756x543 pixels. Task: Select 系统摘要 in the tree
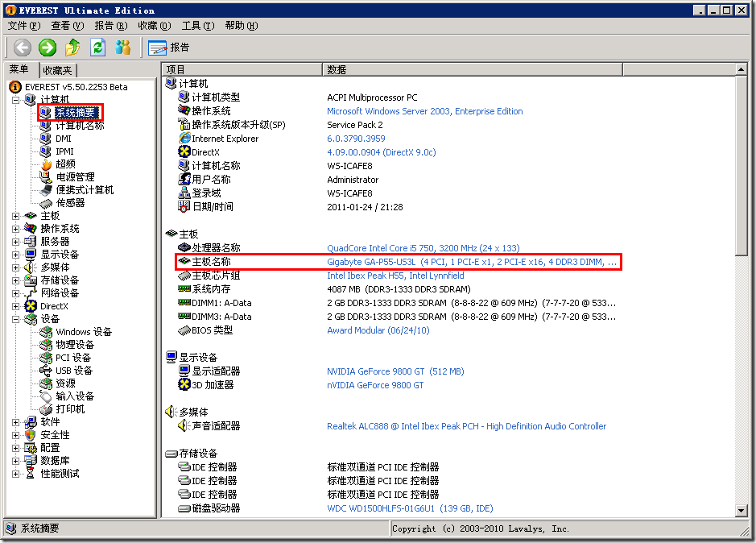pyautogui.click(x=76, y=113)
